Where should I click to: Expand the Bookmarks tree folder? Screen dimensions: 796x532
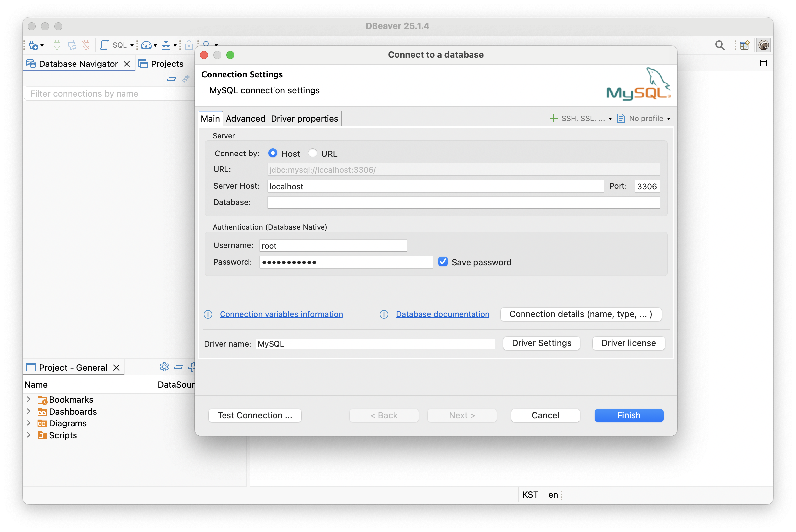(x=29, y=399)
